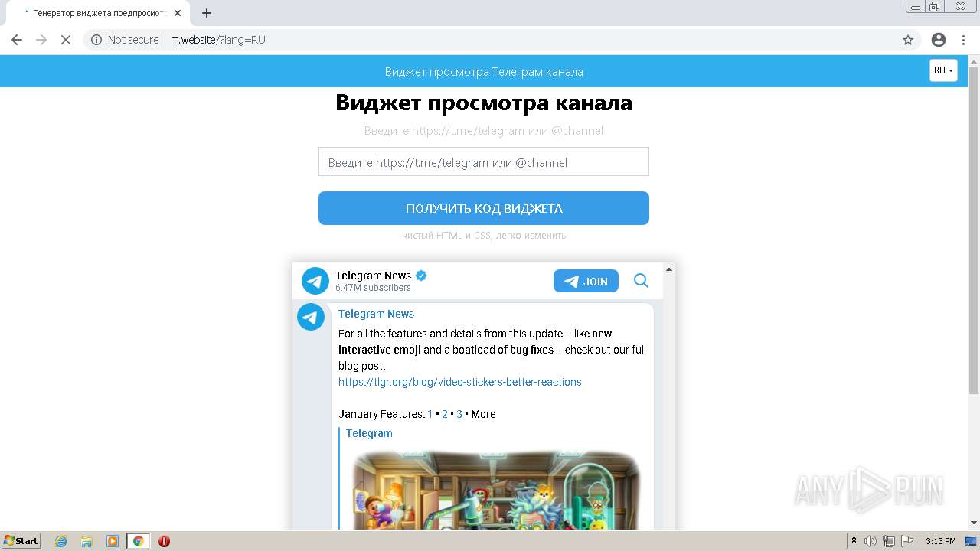Open the Not secure site info icon
The image size is (980, 551).
96,40
